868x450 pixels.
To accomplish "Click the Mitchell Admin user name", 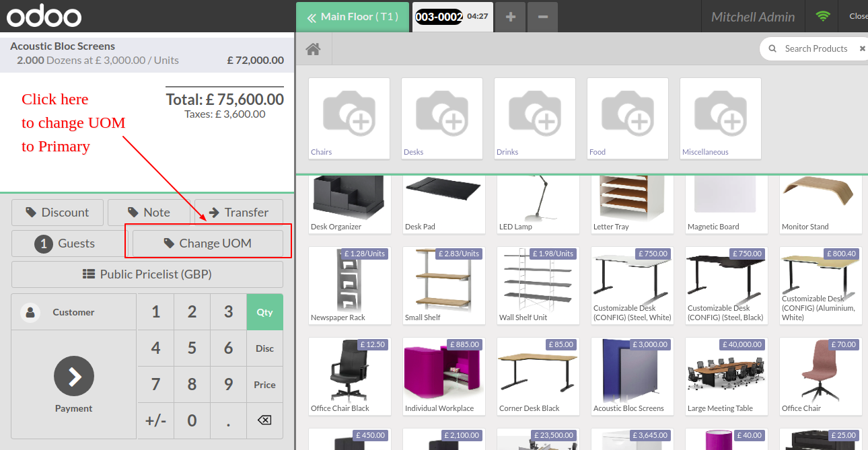I will click(x=753, y=17).
